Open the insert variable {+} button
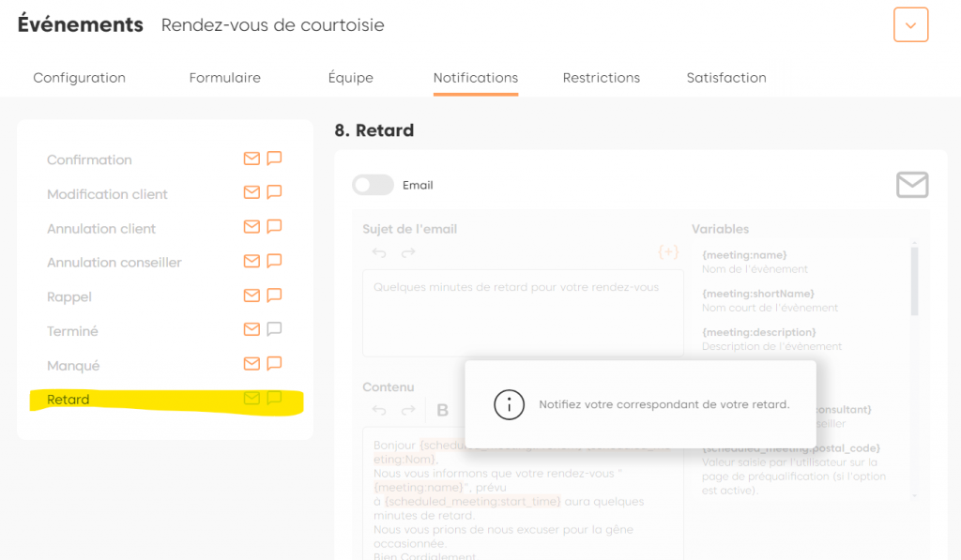Viewport: 961px width, 560px height. [668, 252]
